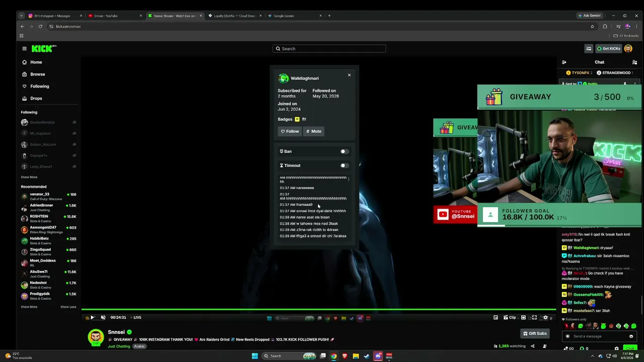The height and width of the screenshot is (362, 644).
Task: Toggle theater mode in player
Action: (523, 318)
